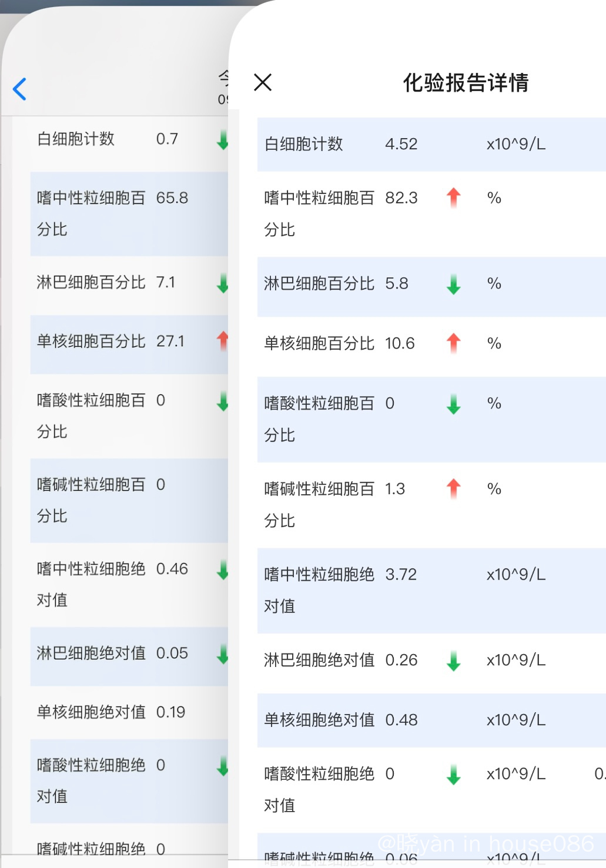Click green down arrow in right 嗜酸性粒细胞百分比 row
Viewport: 606px width, 868px height.
pos(453,404)
